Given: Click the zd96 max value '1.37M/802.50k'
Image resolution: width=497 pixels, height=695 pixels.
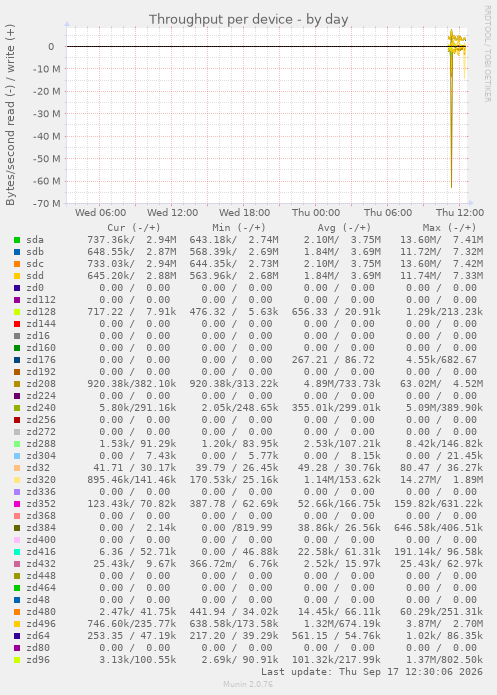Looking at the screenshot, I should tap(444, 660).
